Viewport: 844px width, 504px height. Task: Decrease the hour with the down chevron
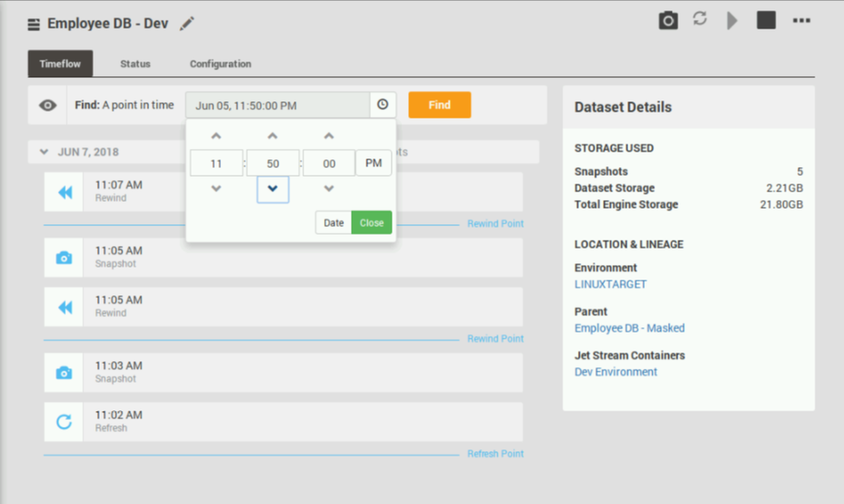click(x=216, y=189)
